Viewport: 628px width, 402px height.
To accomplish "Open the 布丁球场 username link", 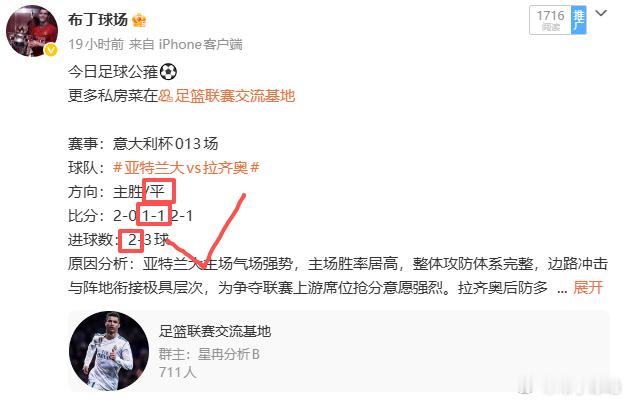I will [x=98, y=20].
